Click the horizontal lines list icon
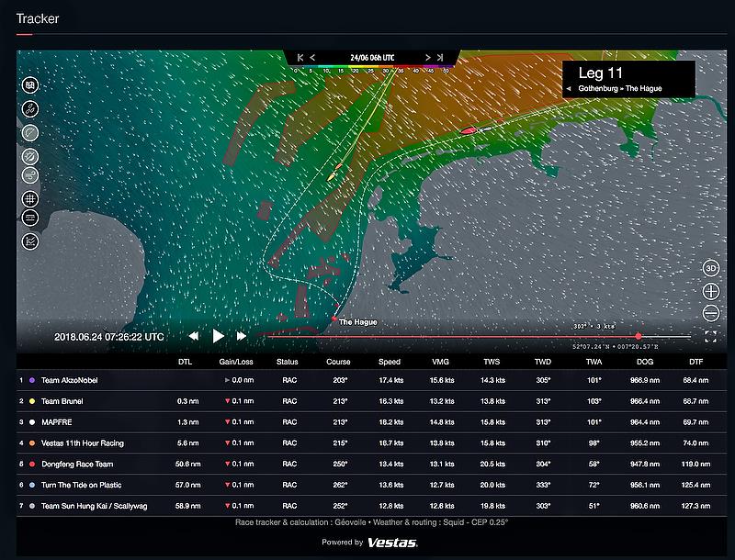The image size is (735, 560). [30, 218]
